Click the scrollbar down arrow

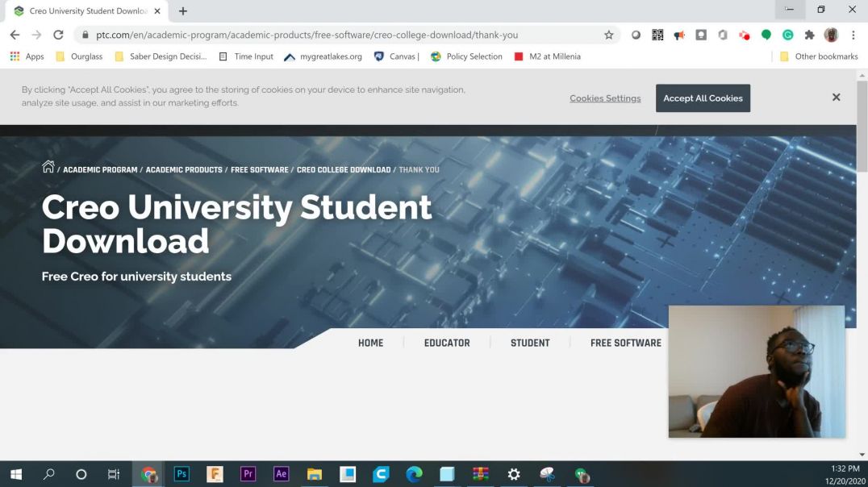(x=862, y=455)
